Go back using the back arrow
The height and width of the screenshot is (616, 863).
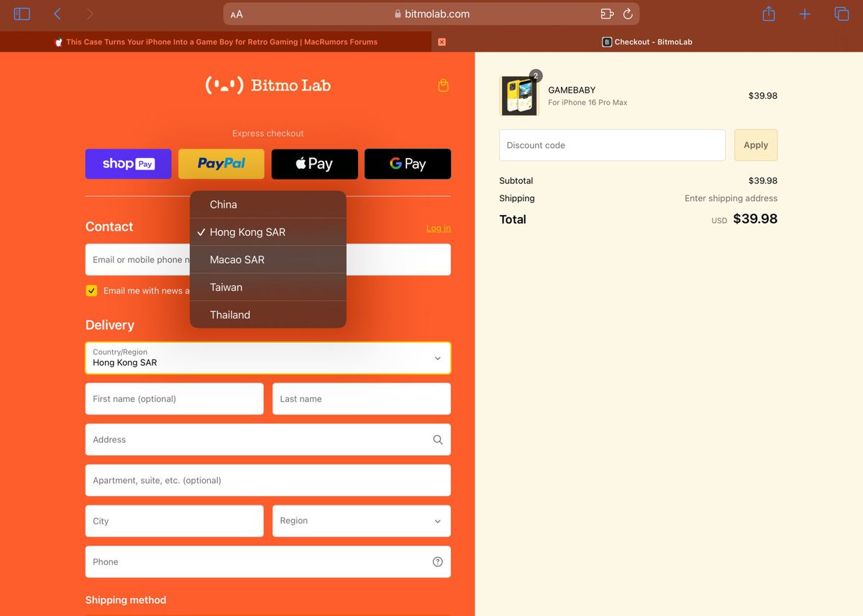coord(58,14)
